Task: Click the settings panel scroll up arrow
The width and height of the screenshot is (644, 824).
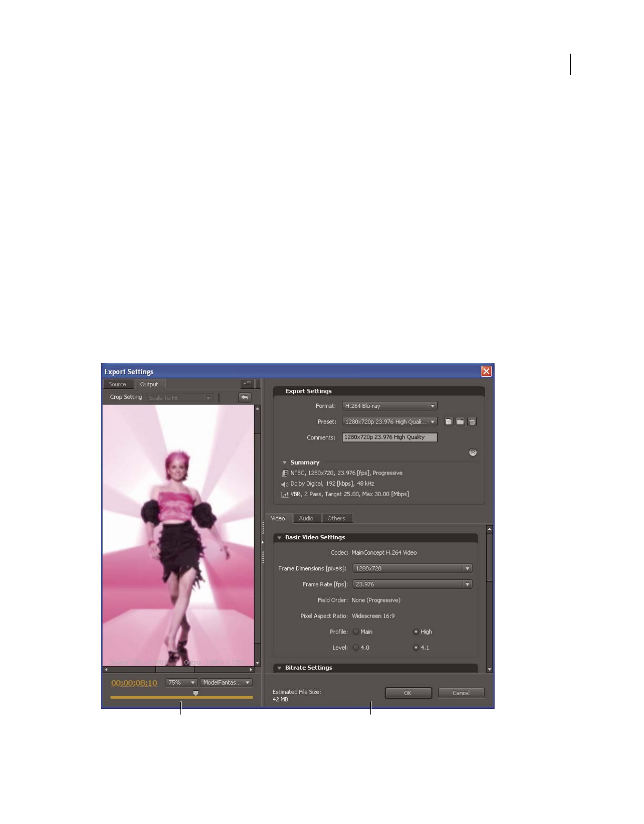Action: tap(490, 528)
